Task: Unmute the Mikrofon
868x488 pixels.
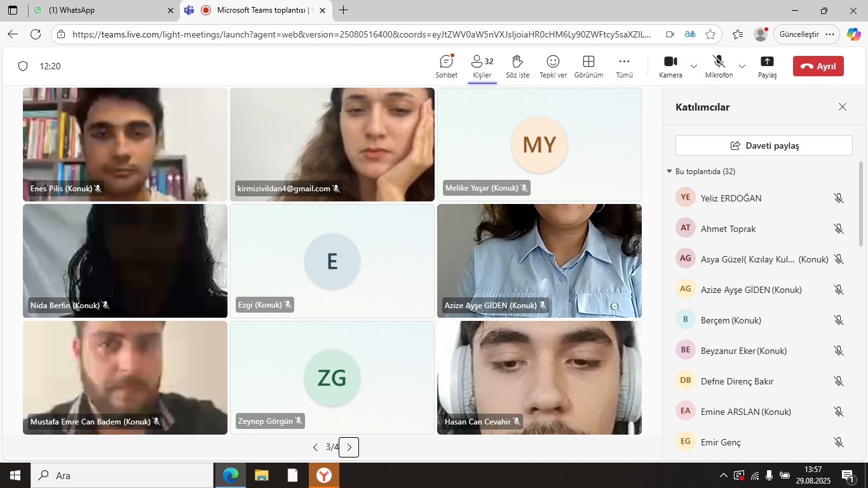Action: pyautogui.click(x=719, y=66)
